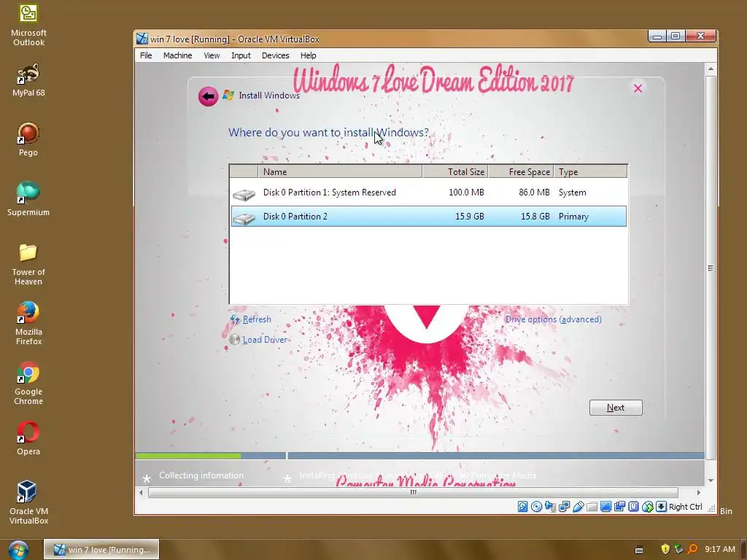This screenshot has height=560, width=747.
Task: Click the Disk 0 Partition 2 drive icon
Action: 244,219
